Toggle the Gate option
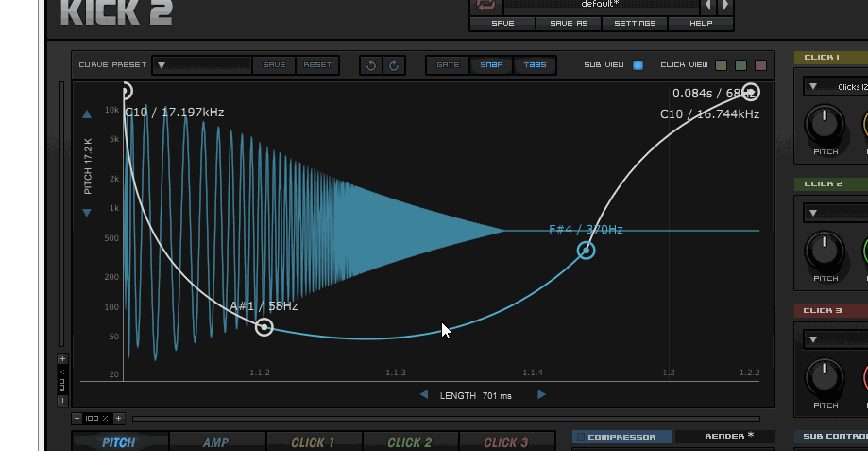868x451 pixels. (448, 65)
